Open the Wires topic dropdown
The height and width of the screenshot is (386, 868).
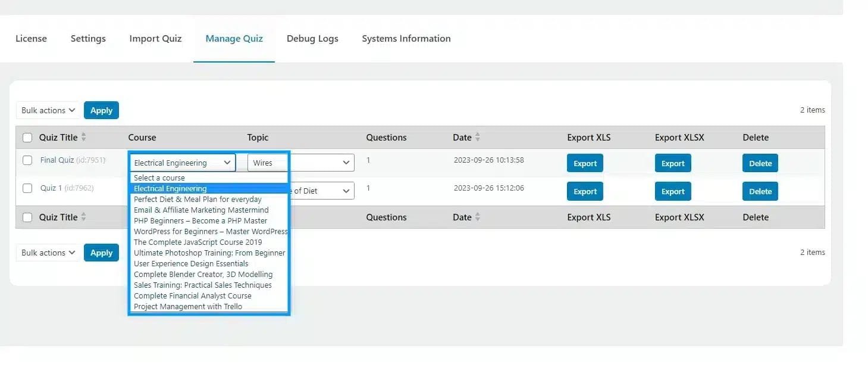pos(301,163)
